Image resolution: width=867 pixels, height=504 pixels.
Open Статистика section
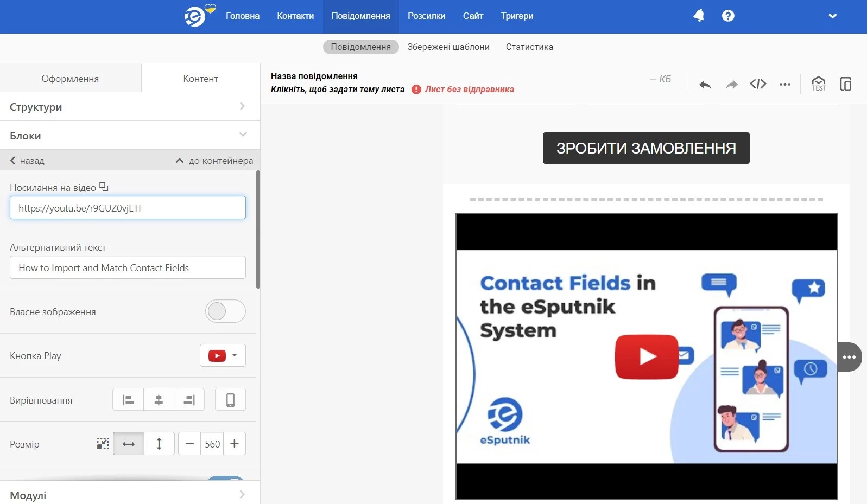pyautogui.click(x=529, y=47)
